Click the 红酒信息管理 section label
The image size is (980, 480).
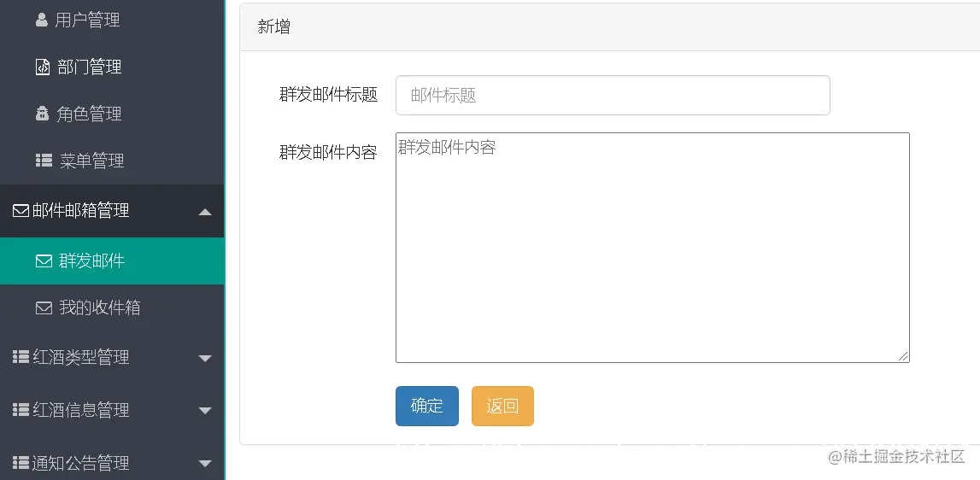pos(80,410)
